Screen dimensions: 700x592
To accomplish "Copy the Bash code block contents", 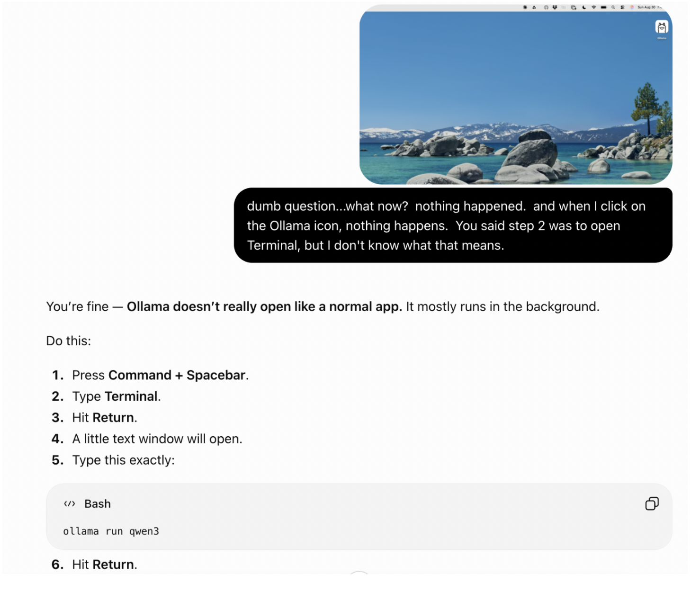I will 652,503.
